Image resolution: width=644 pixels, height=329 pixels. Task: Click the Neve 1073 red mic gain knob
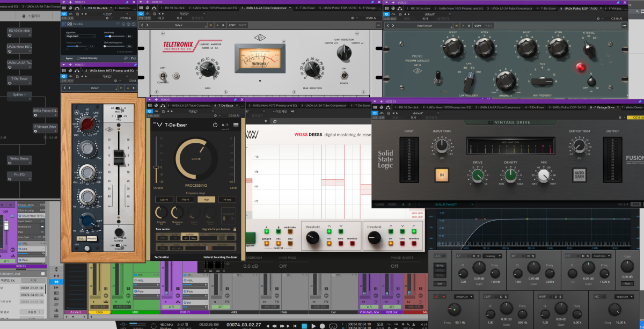pyautogui.click(x=87, y=125)
